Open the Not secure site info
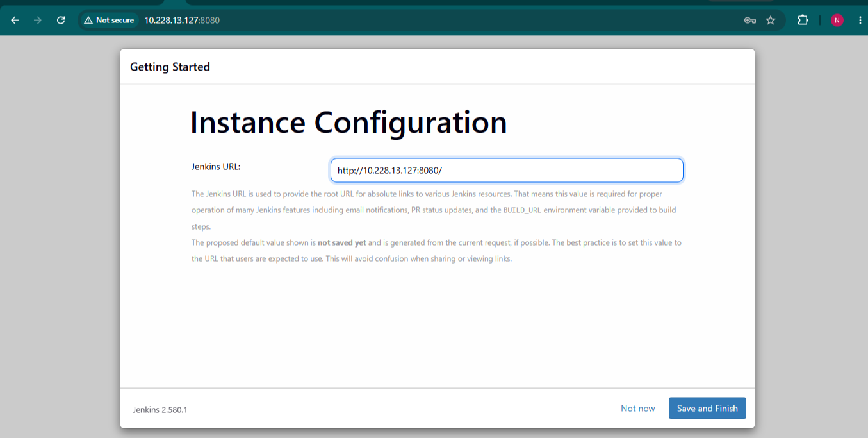This screenshot has width=868, height=438. point(109,20)
